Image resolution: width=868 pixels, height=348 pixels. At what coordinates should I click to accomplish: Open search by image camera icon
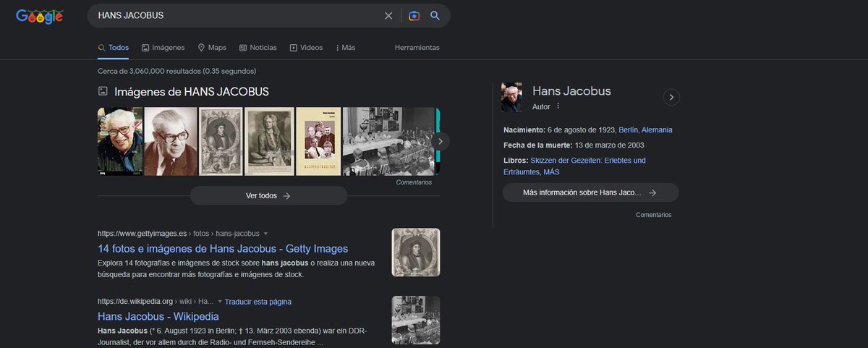[414, 16]
